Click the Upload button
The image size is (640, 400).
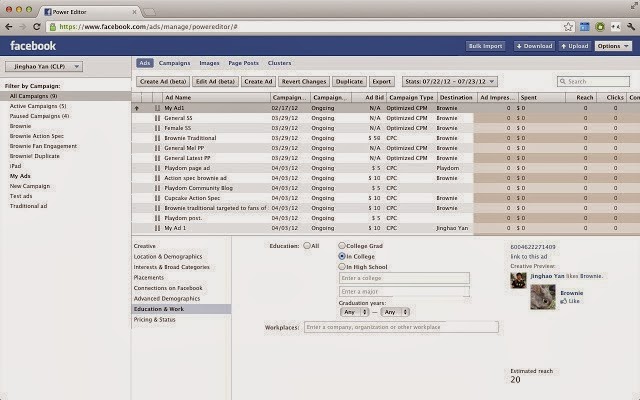point(575,46)
